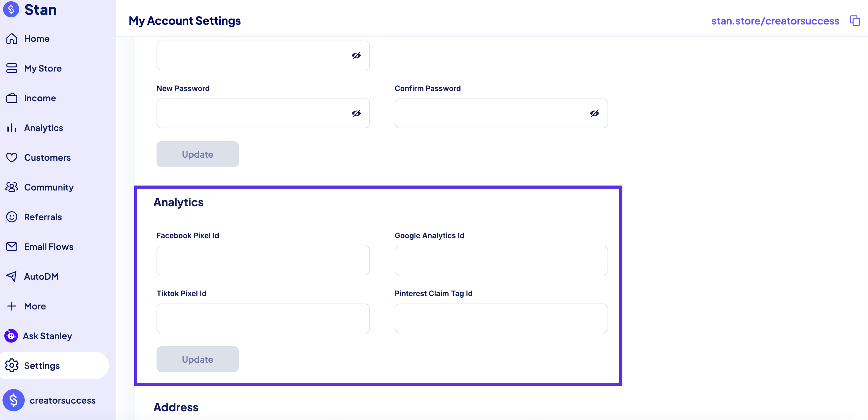Open the Home house icon
Screen dimensions: 868x420
pos(12,38)
